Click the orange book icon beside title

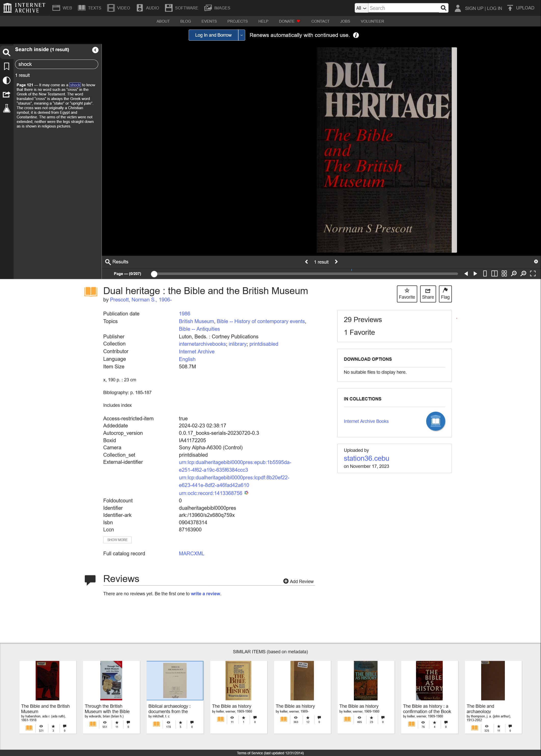91,291
